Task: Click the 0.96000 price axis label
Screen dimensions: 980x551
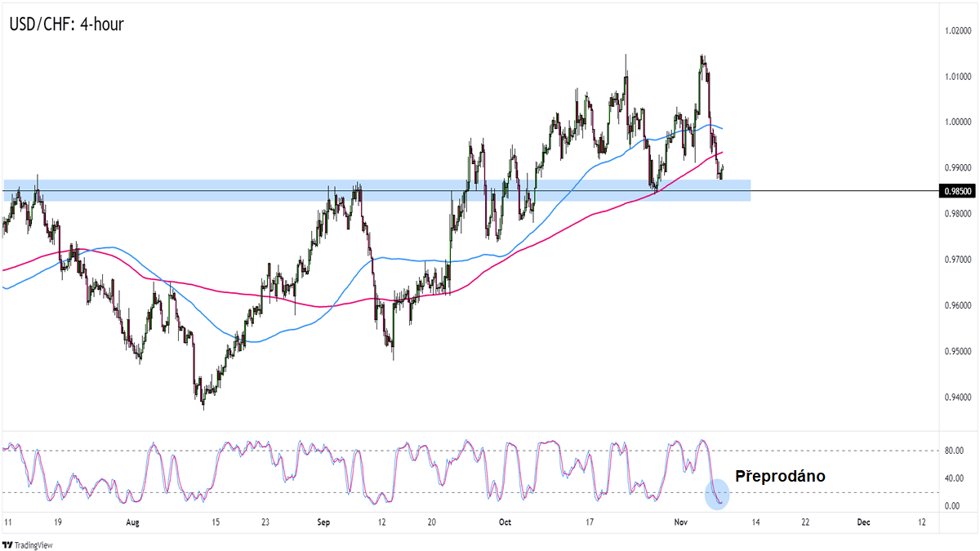Action: pyautogui.click(x=957, y=305)
